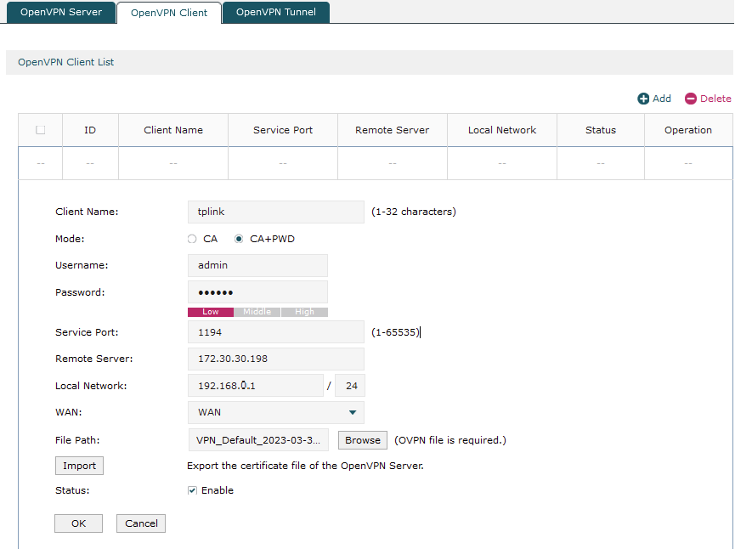The height and width of the screenshot is (560, 735).
Task: Click the Browse button for the OVPN file
Action: click(x=363, y=440)
